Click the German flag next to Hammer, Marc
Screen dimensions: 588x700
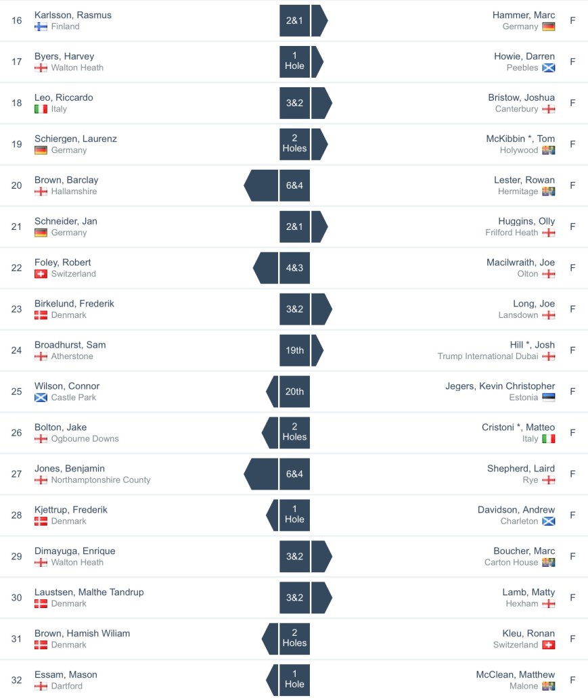click(x=548, y=27)
